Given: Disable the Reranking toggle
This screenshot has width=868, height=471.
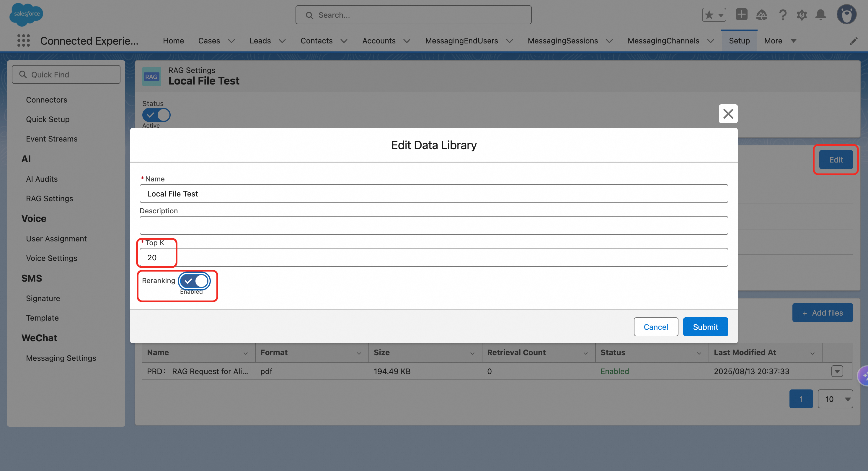Looking at the screenshot, I should (x=195, y=281).
